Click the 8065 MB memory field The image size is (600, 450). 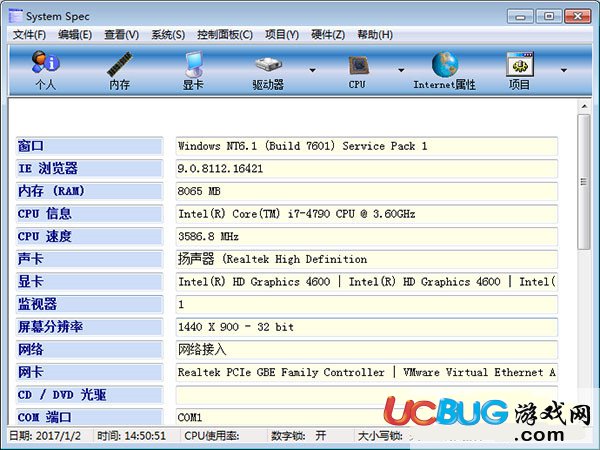point(367,191)
